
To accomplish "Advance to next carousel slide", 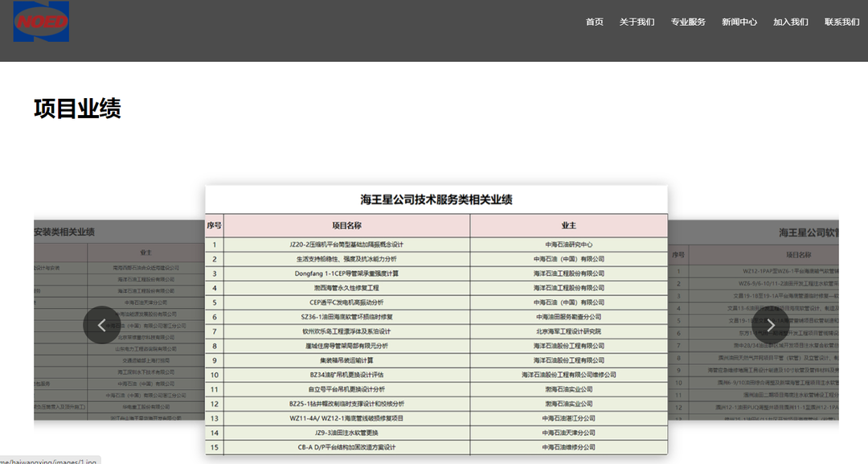I will point(770,325).
